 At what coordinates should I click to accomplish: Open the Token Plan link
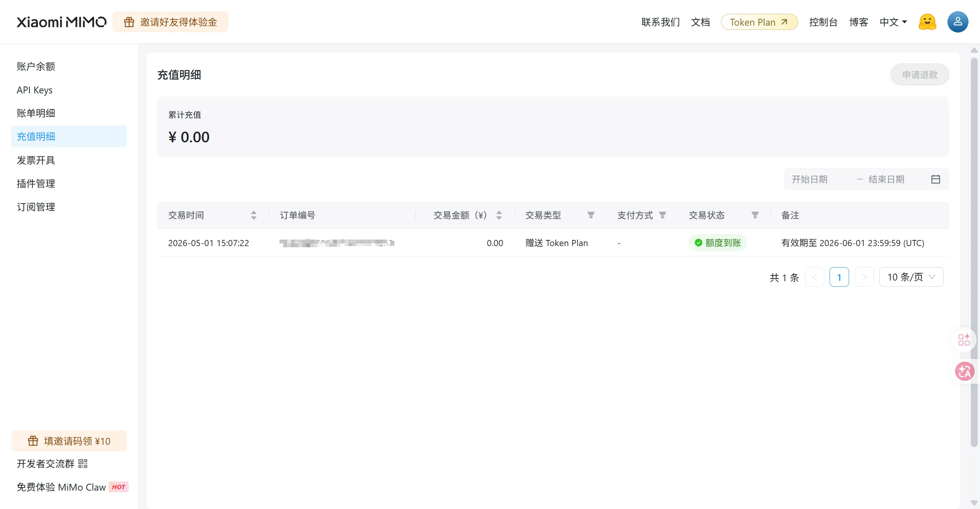(x=759, y=22)
